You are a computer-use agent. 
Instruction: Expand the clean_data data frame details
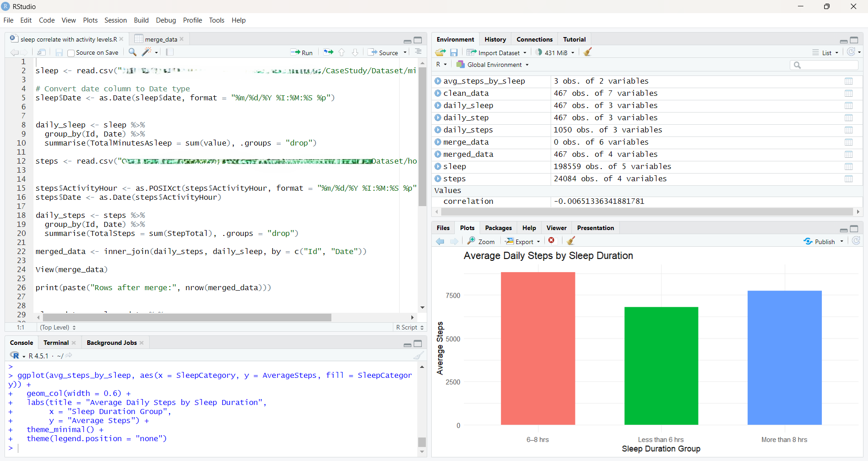(438, 93)
